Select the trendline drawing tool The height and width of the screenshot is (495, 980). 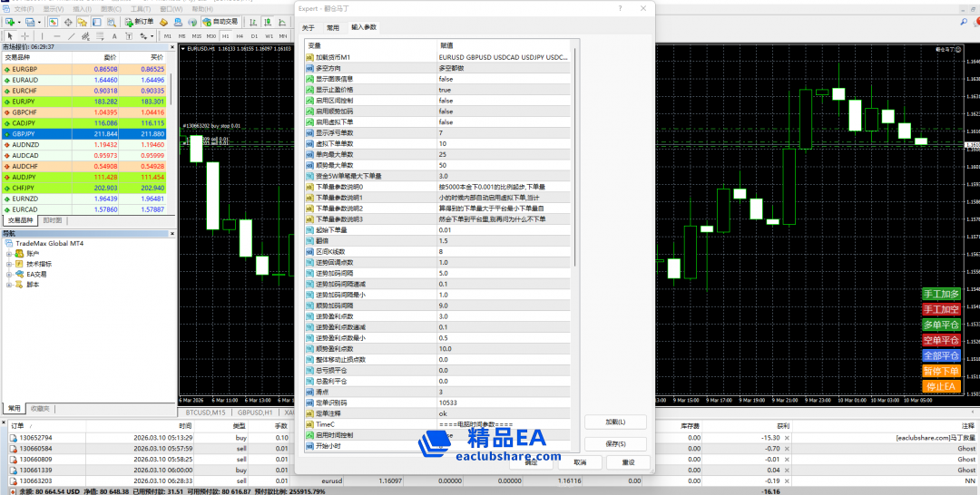(x=72, y=36)
